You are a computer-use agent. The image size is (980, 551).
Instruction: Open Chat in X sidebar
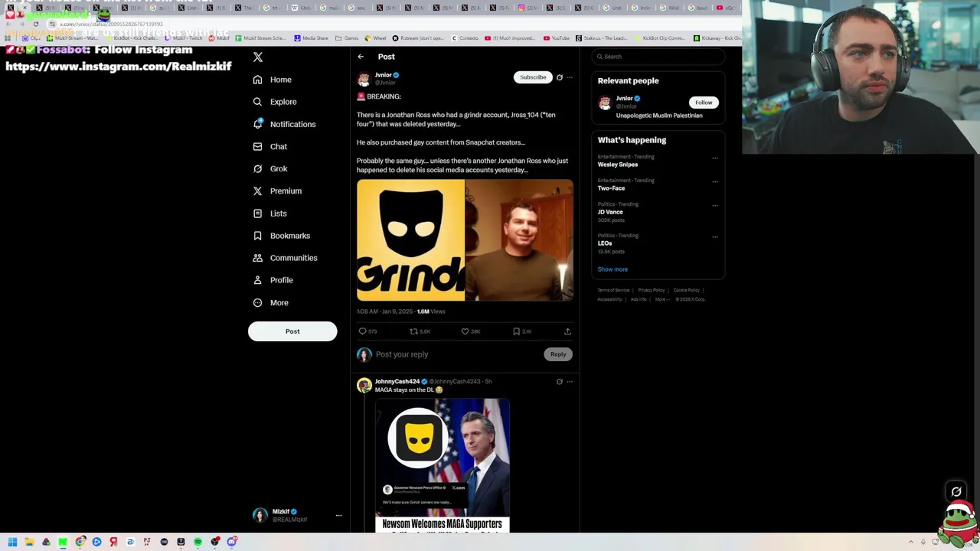click(269, 146)
